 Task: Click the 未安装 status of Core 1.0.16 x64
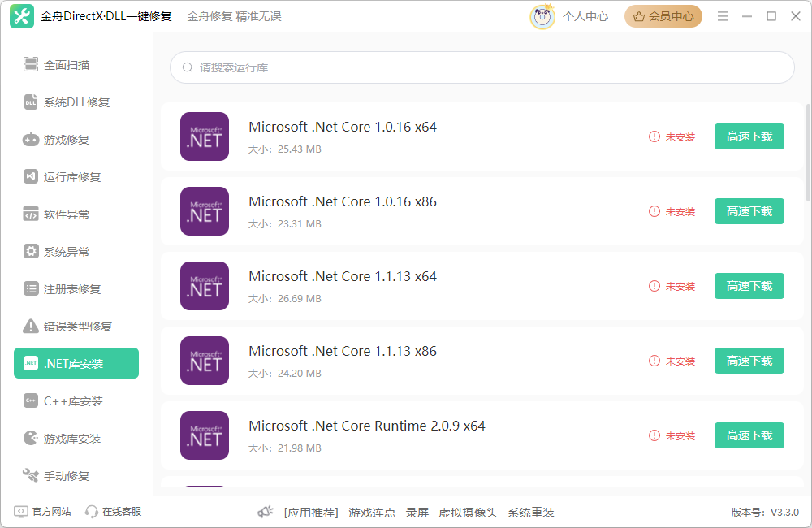click(672, 136)
